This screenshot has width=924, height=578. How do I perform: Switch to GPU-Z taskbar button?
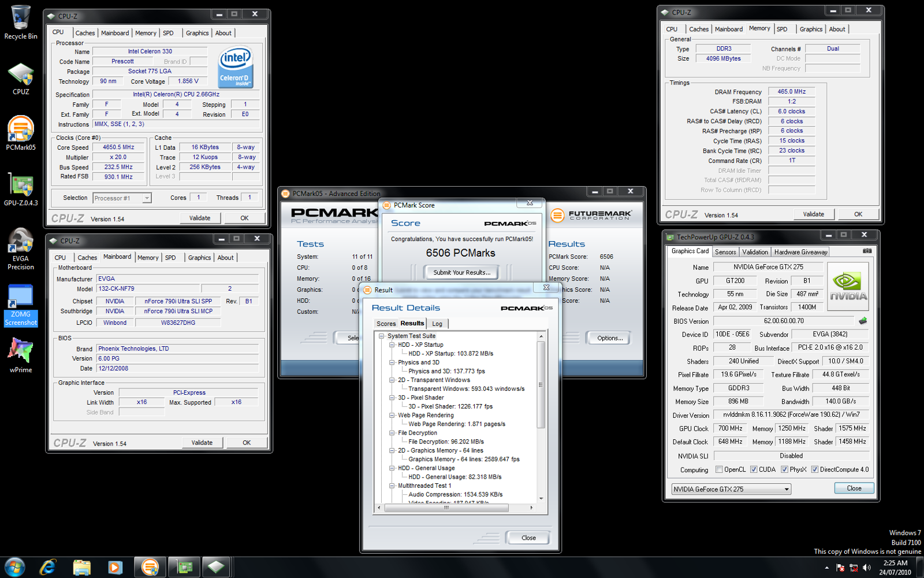coord(184,567)
